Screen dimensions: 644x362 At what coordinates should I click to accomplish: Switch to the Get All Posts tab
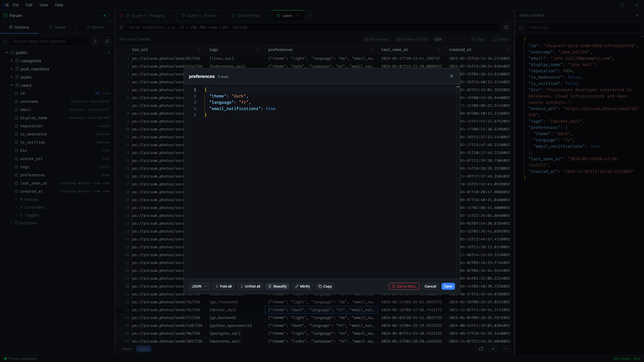pyautogui.click(x=249, y=16)
